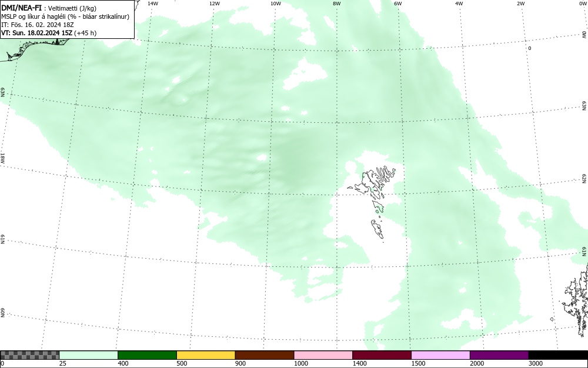
Task: Click the "6W" longitude label
Action: point(398,4)
